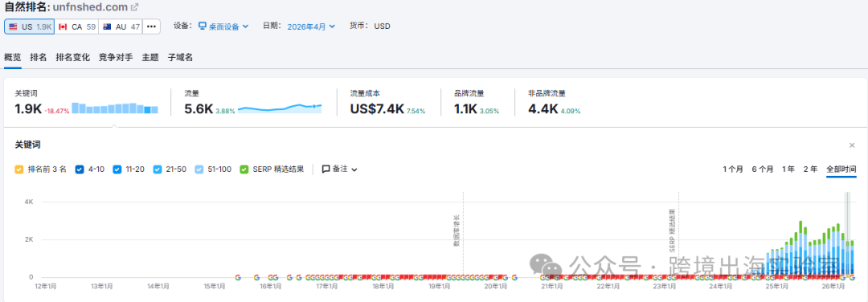The height and width of the screenshot is (302, 868).
Task: Open the 备注 notes dropdown
Action: (x=340, y=169)
